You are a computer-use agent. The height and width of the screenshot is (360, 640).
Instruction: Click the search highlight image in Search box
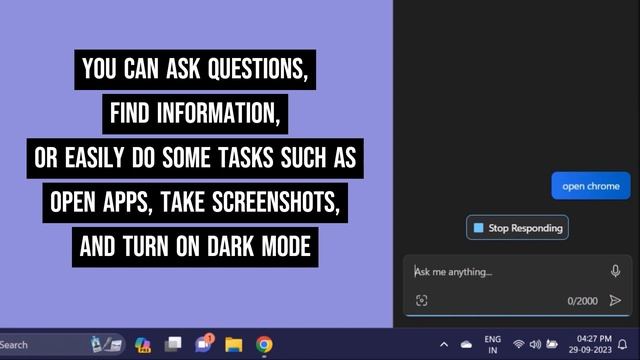click(x=106, y=344)
